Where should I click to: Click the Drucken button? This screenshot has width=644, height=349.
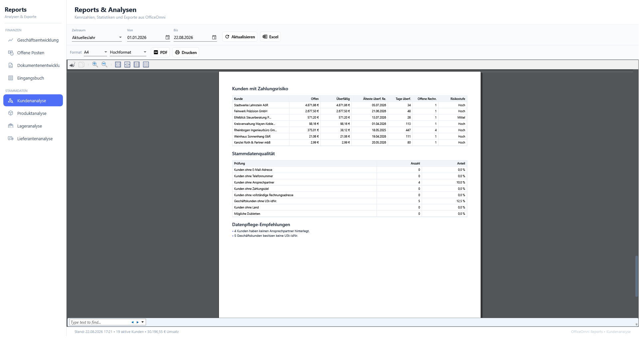point(186,52)
